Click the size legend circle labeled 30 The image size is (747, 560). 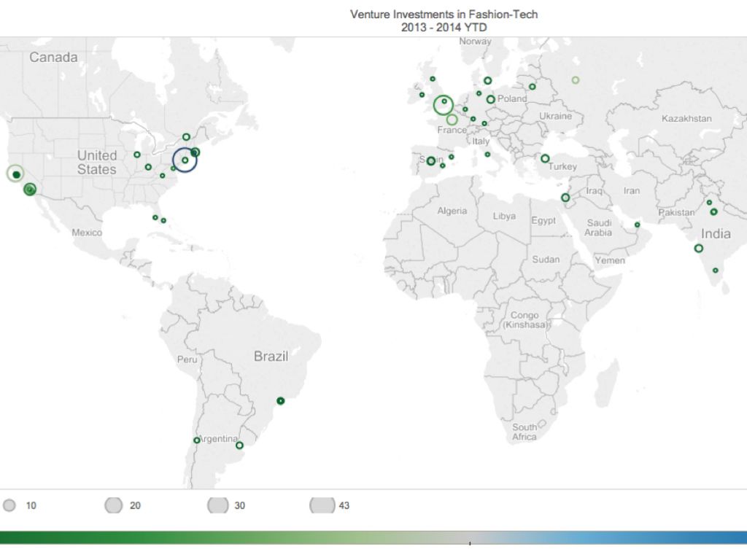tap(218, 505)
